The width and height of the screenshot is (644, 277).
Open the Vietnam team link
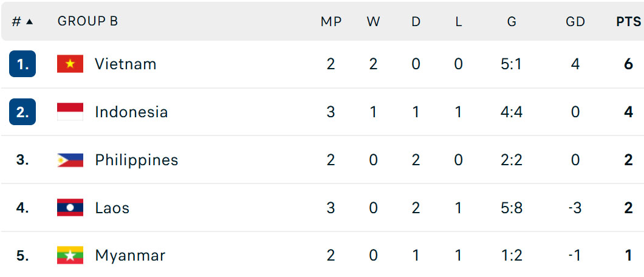tap(126, 64)
